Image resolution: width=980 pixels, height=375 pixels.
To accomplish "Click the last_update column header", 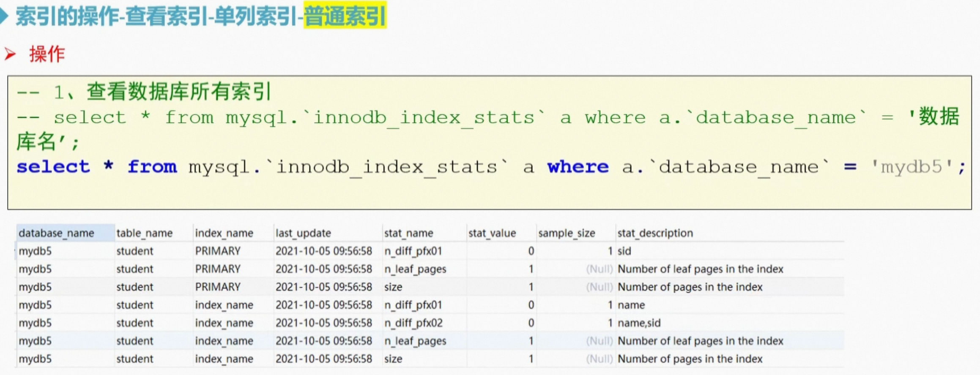I will pos(328,233).
